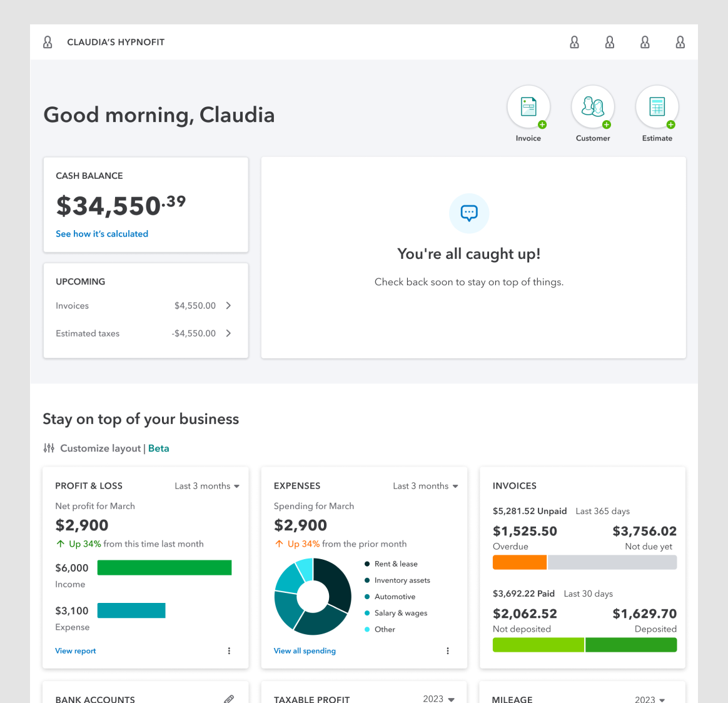Click See how it's calculated link
Image resolution: width=728 pixels, height=703 pixels.
(102, 233)
